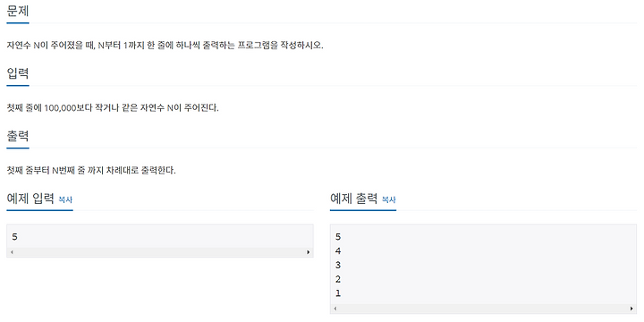Click the 출력 section heading
Screen dimensions: 644x322
point(18,136)
